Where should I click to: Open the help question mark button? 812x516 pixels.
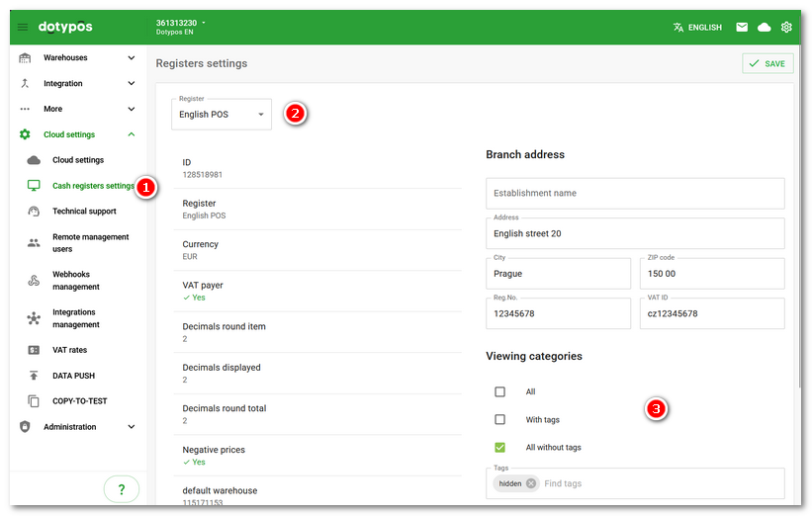click(122, 489)
